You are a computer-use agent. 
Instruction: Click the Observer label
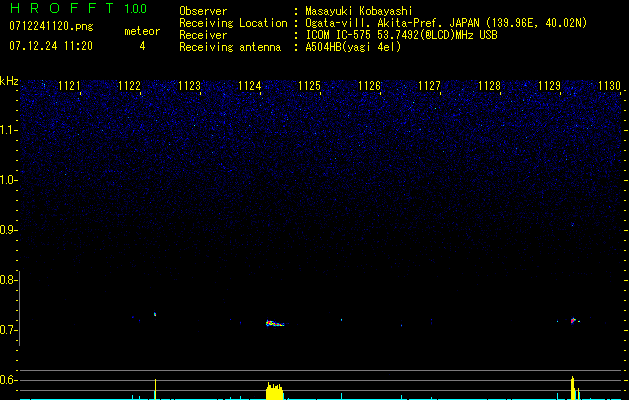tap(203, 11)
